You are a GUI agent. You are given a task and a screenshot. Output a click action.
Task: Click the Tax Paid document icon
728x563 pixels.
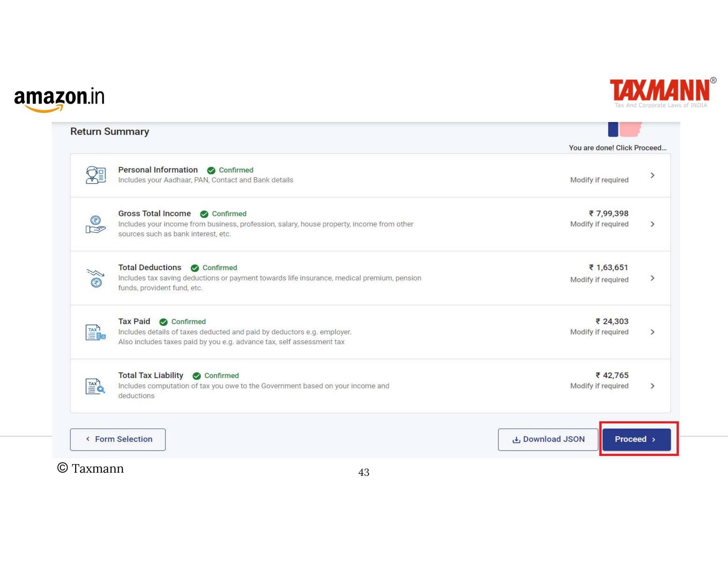pos(96,332)
